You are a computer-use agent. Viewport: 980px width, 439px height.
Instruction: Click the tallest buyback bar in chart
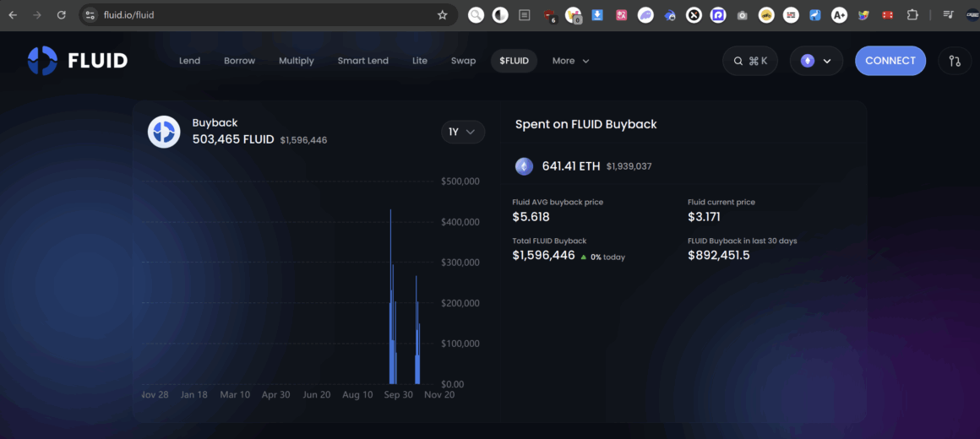pos(390,295)
